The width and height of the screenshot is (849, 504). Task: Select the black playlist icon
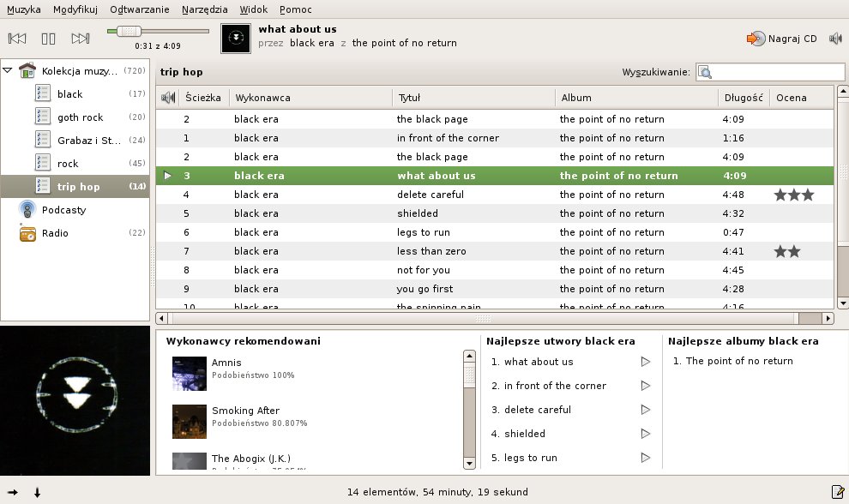point(43,93)
